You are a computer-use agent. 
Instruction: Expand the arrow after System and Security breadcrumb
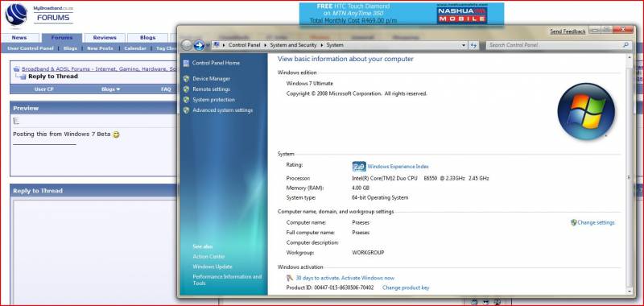click(x=321, y=45)
